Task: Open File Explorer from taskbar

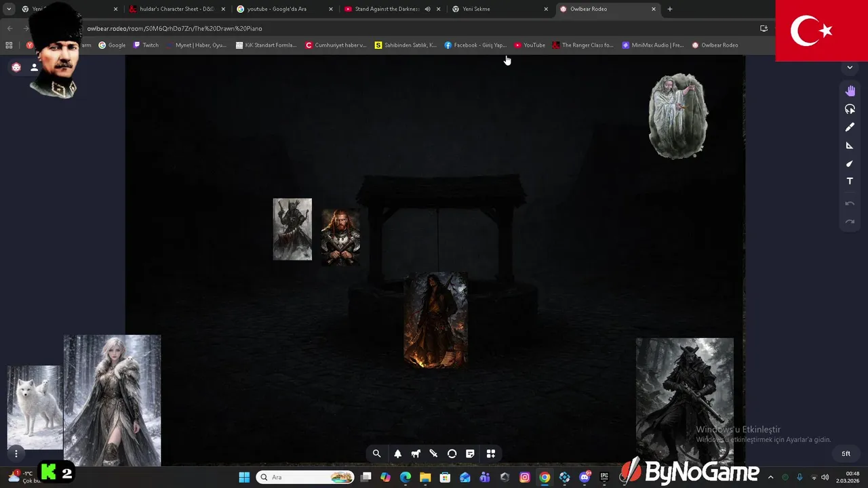Action: pyautogui.click(x=425, y=477)
